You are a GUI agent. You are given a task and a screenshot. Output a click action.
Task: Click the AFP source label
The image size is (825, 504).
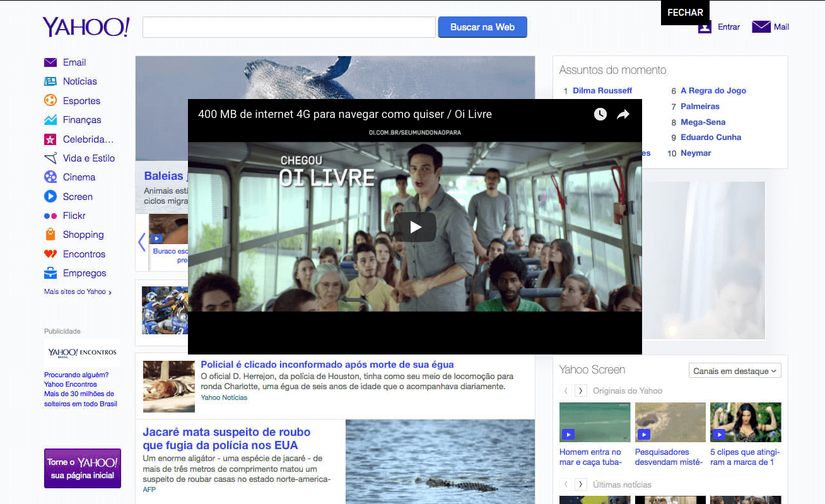pos(149,489)
